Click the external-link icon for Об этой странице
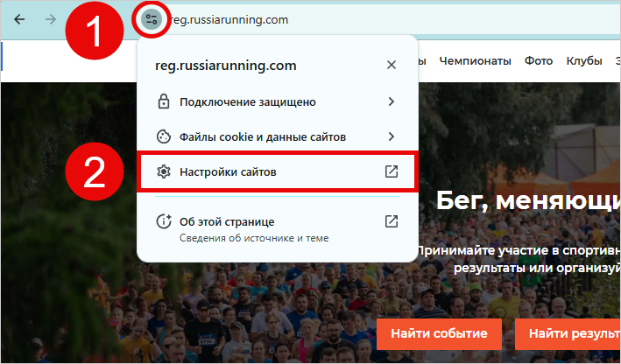Screen dimensions: 621x364 pyautogui.click(x=392, y=221)
